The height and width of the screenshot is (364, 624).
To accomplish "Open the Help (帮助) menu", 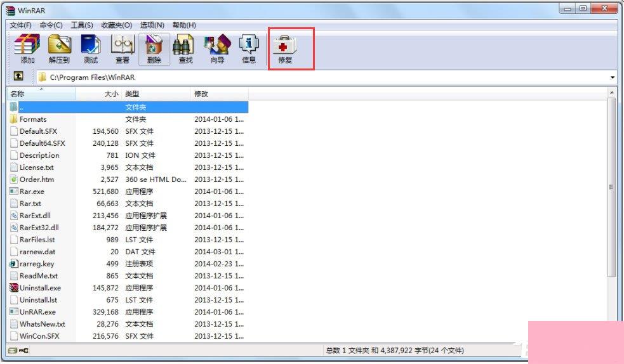I will pyautogui.click(x=184, y=25).
